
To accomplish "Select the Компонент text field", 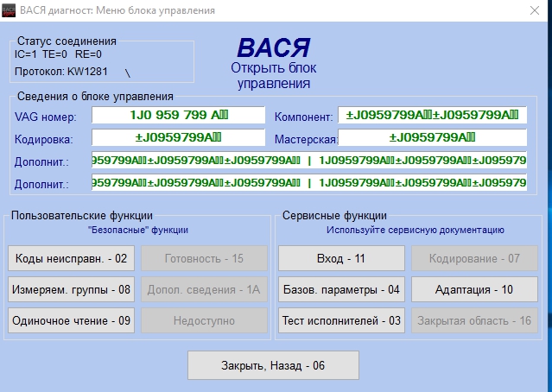I will click(x=432, y=116).
